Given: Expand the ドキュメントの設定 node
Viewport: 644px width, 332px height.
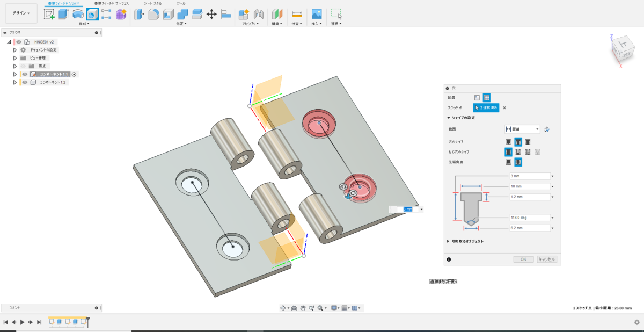Looking at the screenshot, I should click(x=15, y=50).
